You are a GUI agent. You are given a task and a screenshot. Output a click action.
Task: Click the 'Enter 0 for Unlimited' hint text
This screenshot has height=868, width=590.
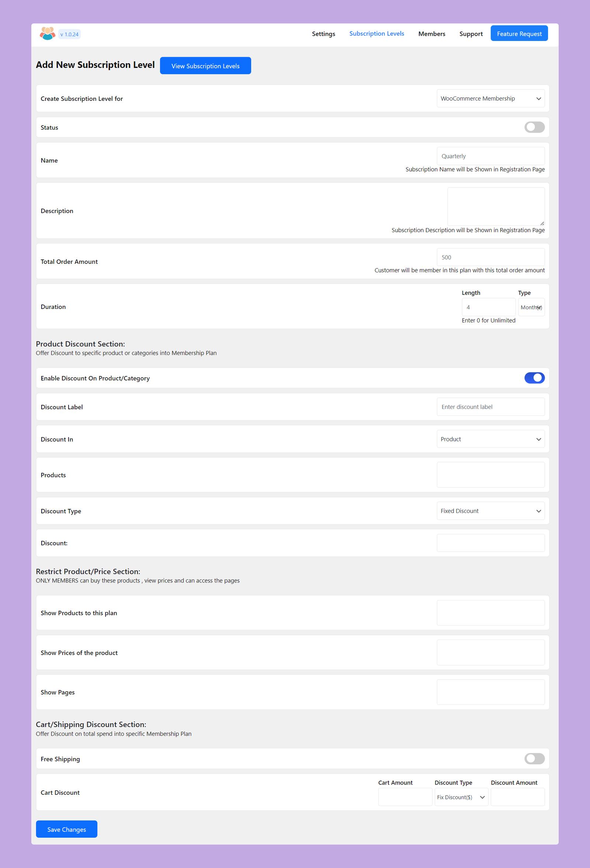pos(489,320)
